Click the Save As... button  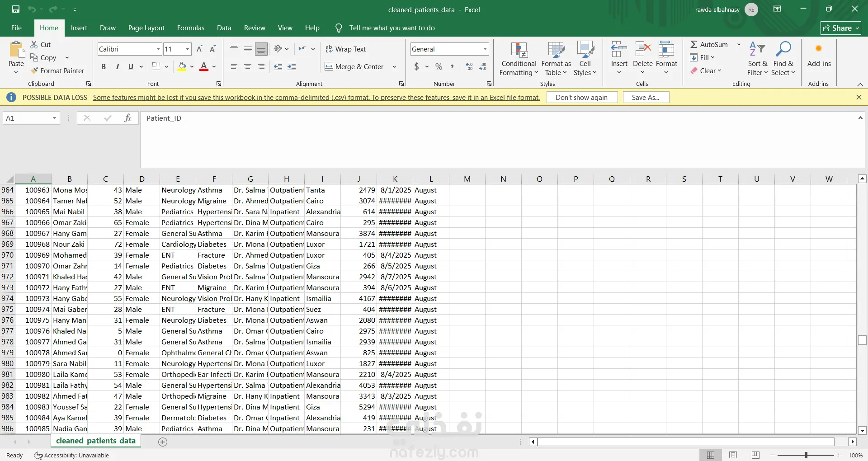pyautogui.click(x=646, y=97)
